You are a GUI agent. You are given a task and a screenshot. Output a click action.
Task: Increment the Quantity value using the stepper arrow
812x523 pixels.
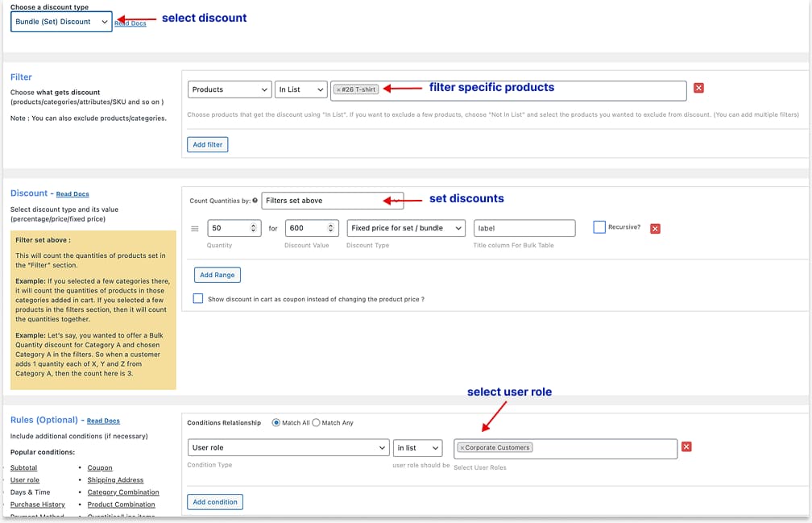pyautogui.click(x=252, y=224)
